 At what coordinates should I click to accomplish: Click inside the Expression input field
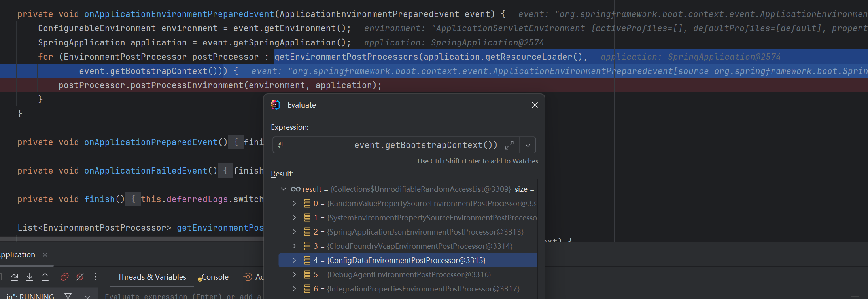(x=395, y=145)
